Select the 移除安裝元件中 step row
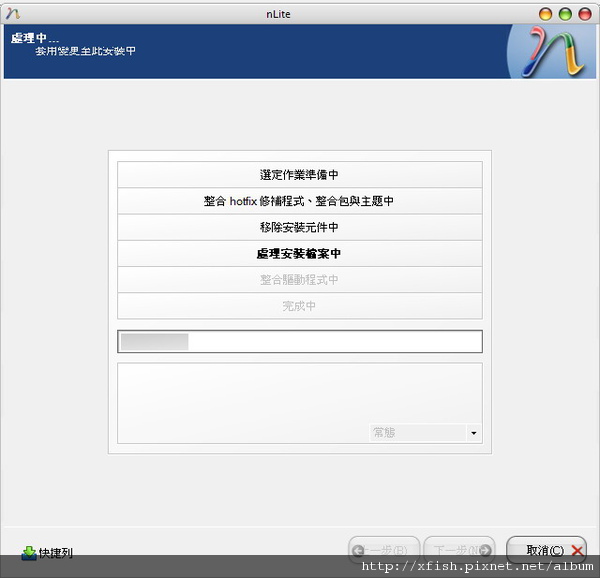This screenshot has height=578, width=600. pos(300,227)
